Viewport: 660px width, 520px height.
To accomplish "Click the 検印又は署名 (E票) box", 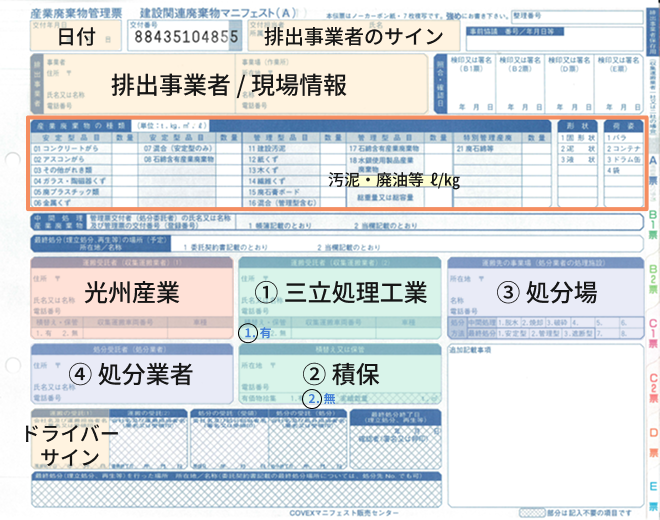I will coord(618,84).
